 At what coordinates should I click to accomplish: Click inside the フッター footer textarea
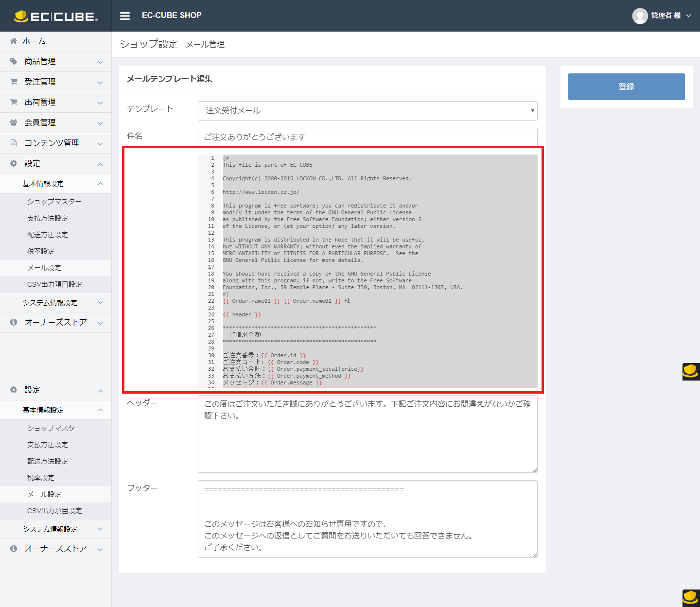coord(367,519)
